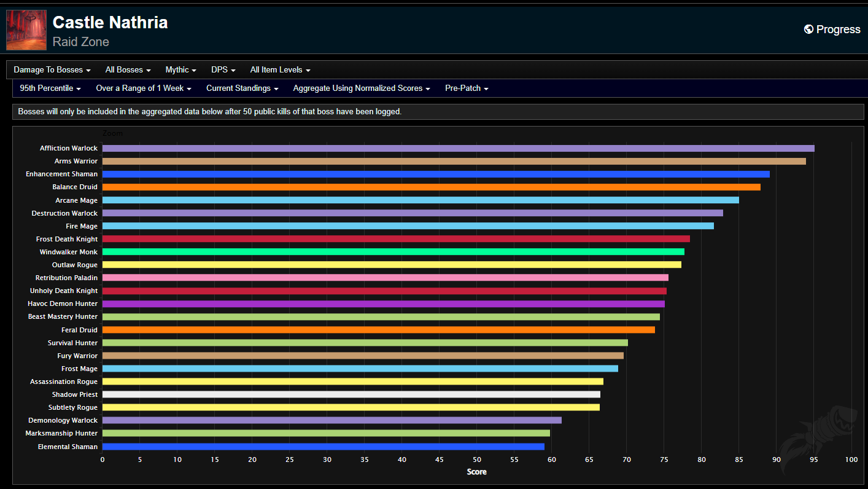
Task: Click the Subtlety Rogue bar
Action: 351,407
